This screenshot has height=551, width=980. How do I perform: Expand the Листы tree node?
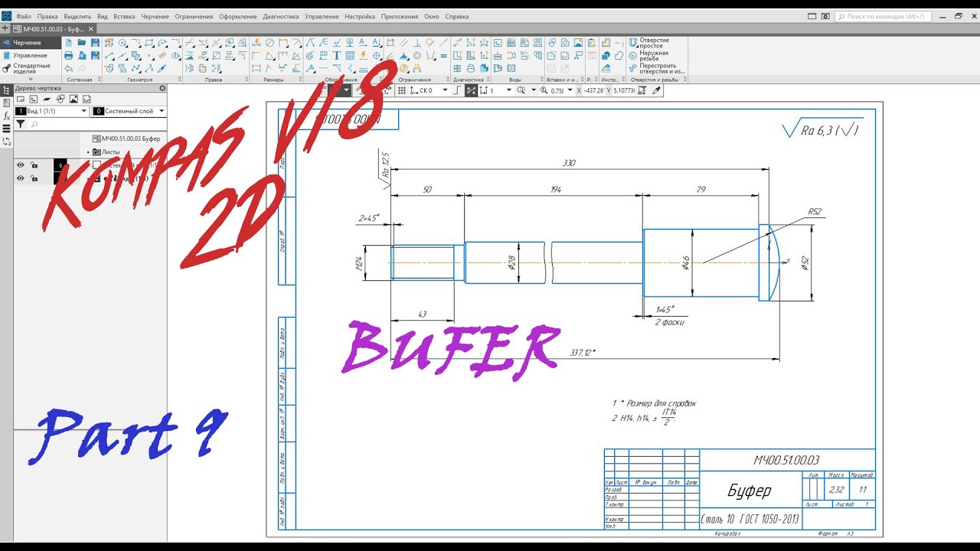pos(88,152)
